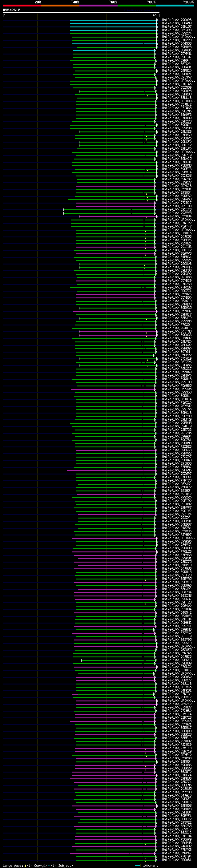Image resolution: width=197 pixels, height=868 pixels.
Task: Click the orange ~40% identity legend segment
Action: tap(60, 6)
